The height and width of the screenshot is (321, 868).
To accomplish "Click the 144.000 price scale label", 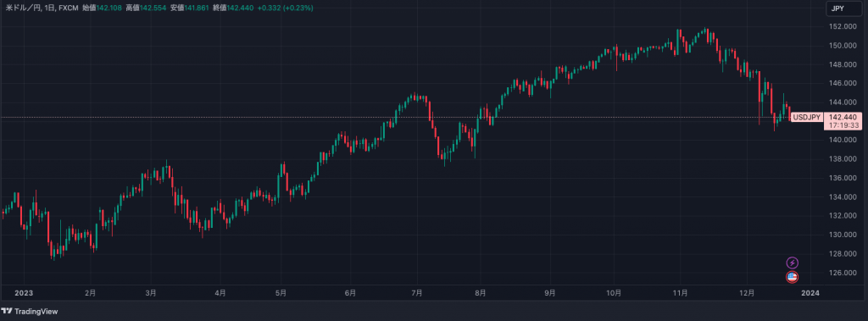I will pos(843,102).
